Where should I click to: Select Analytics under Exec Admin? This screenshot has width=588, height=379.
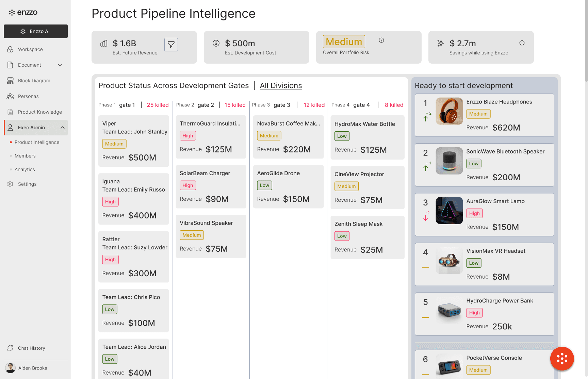[x=25, y=169]
